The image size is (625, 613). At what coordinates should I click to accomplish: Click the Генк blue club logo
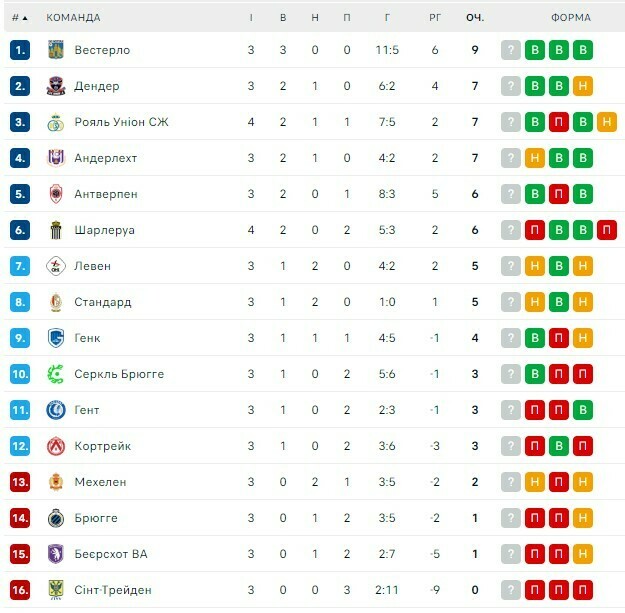[x=55, y=338]
